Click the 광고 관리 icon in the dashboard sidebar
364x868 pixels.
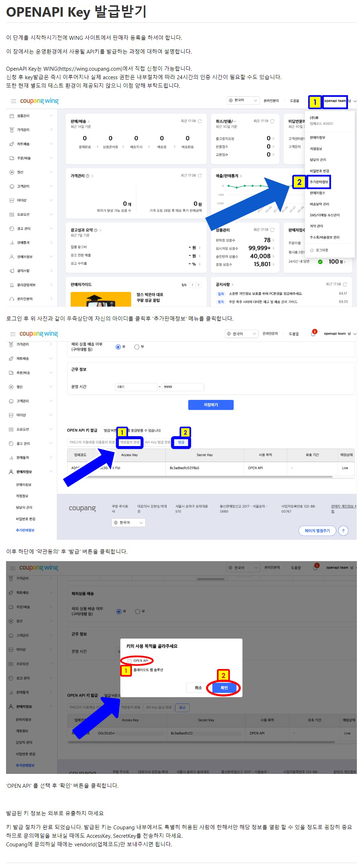pyautogui.click(x=12, y=228)
